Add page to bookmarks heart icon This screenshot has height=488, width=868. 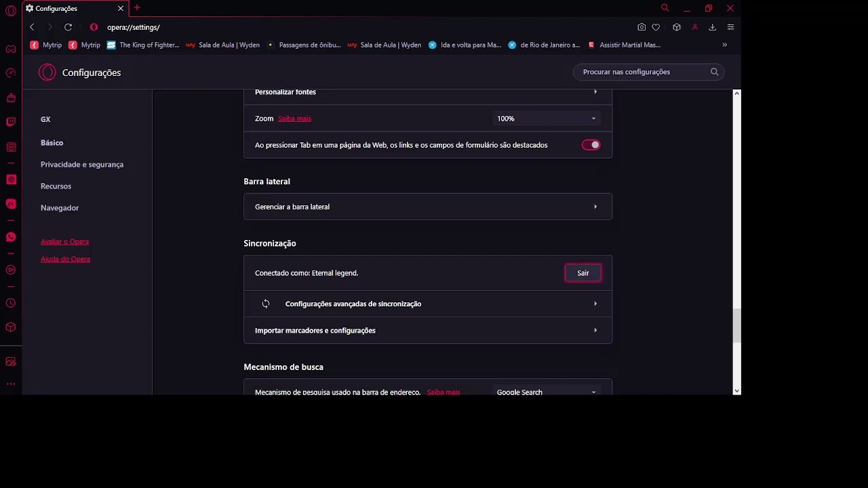click(656, 27)
